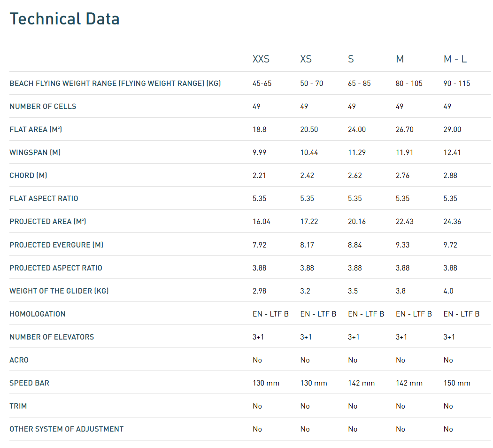Click the M size column header
Viewport: 493px width, 448px height.
click(x=400, y=59)
